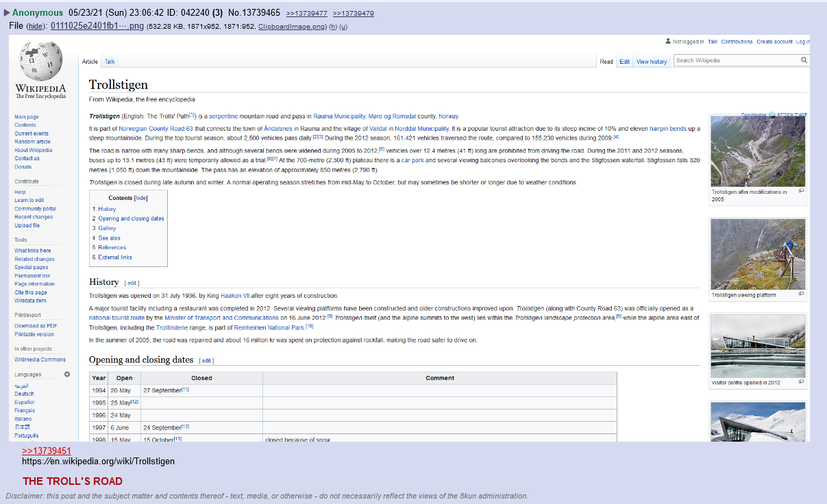Open a Random article from the sidebar
The image size is (827, 504).
(x=32, y=142)
